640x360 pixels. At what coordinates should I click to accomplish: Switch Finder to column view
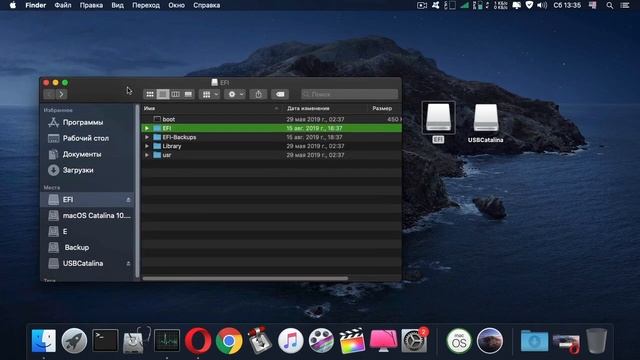(x=176, y=94)
